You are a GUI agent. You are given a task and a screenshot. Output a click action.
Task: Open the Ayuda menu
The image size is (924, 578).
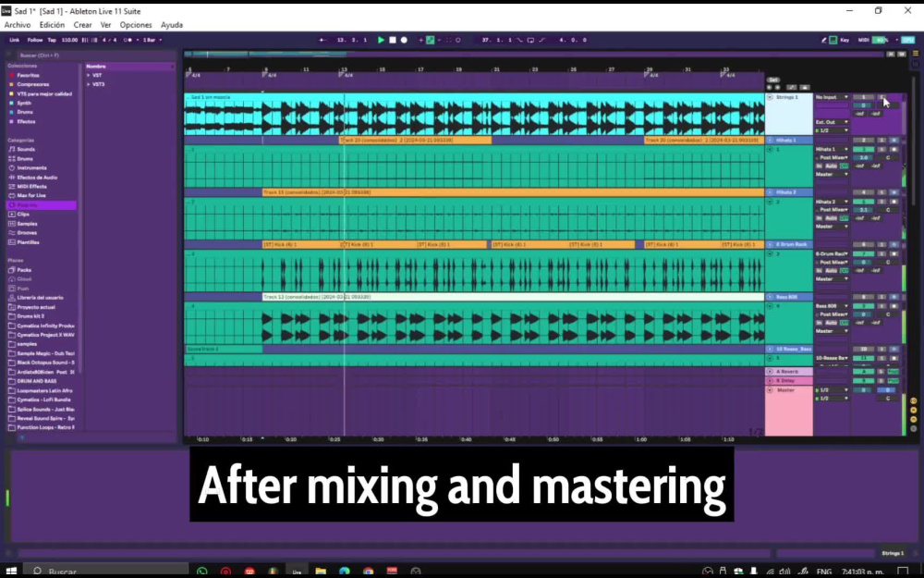click(x=172, y=25)
